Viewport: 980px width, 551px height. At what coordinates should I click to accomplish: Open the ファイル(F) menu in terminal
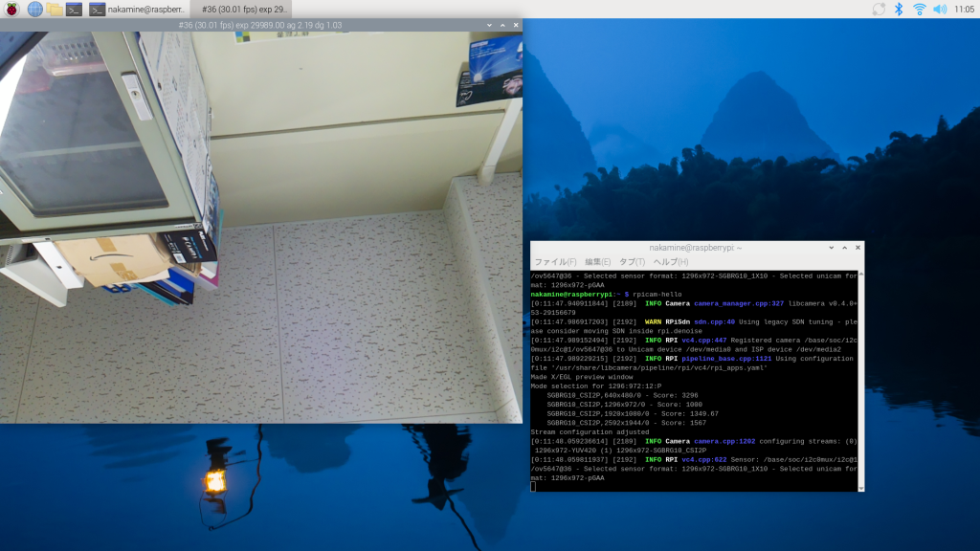click(x=555, y=261)
